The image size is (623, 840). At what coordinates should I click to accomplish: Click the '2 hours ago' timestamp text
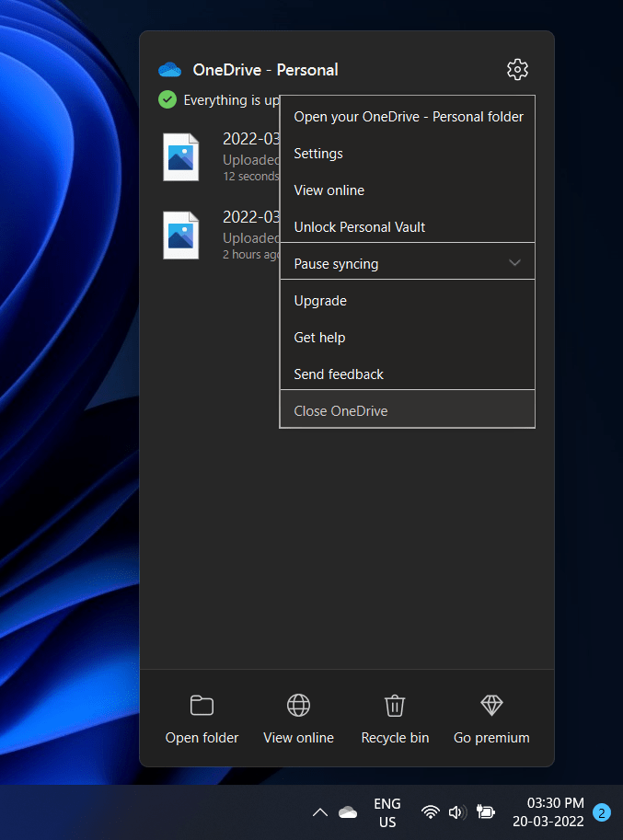click(251, 255)
